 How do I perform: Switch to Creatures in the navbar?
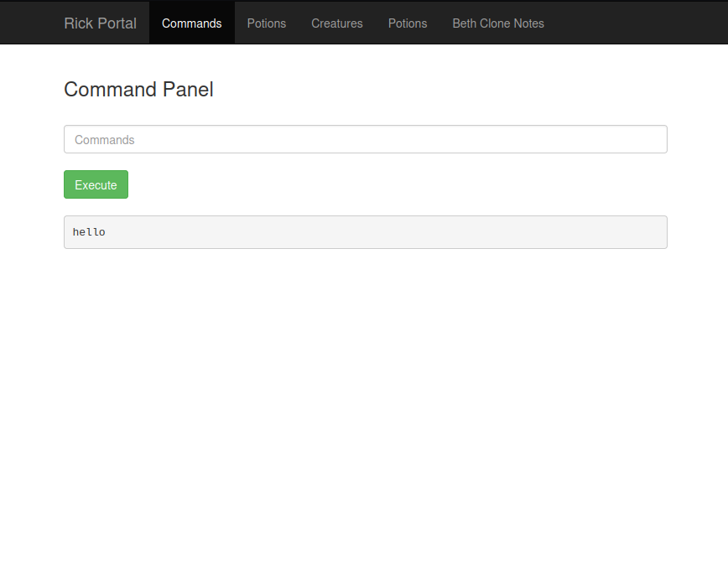336,23
